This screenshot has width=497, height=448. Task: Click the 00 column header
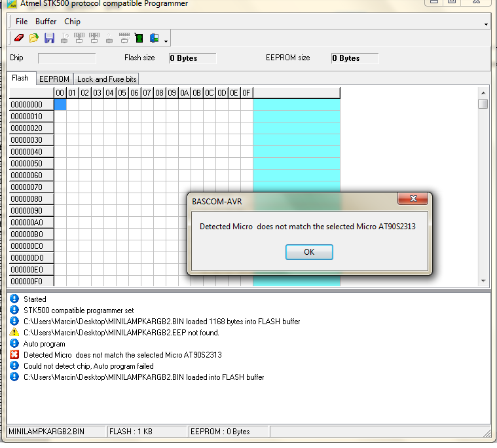tap(60, 93)
